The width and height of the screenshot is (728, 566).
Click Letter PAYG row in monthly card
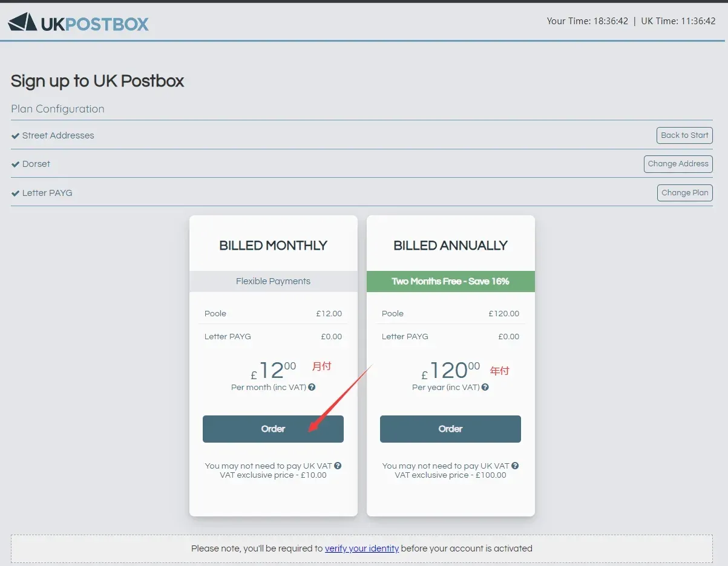tap(273, 336)
